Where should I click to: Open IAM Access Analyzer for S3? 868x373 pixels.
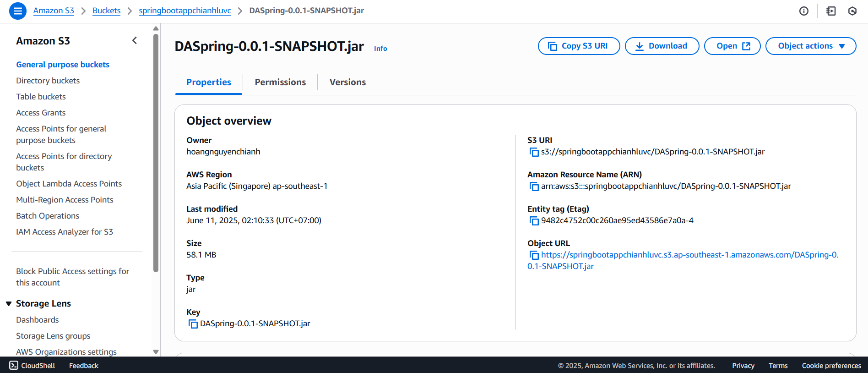point(65,232)
